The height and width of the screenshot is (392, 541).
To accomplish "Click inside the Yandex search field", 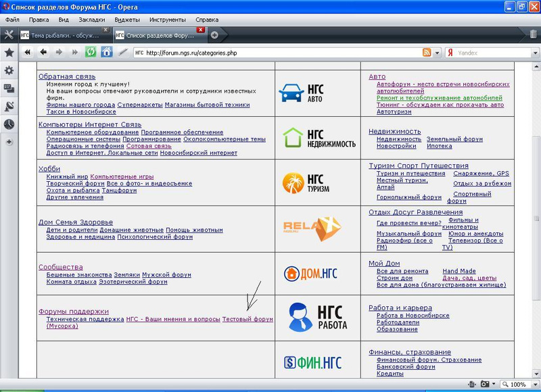I will 486,53.
